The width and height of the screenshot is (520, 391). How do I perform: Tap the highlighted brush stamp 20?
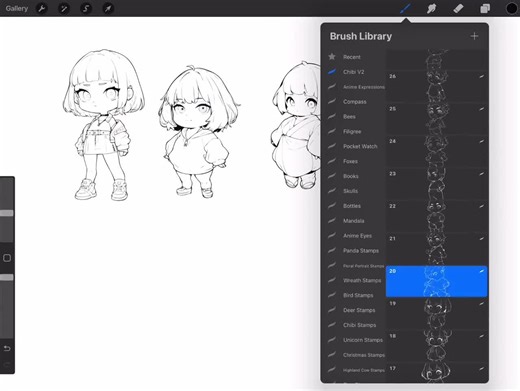(x=437, y=281)
